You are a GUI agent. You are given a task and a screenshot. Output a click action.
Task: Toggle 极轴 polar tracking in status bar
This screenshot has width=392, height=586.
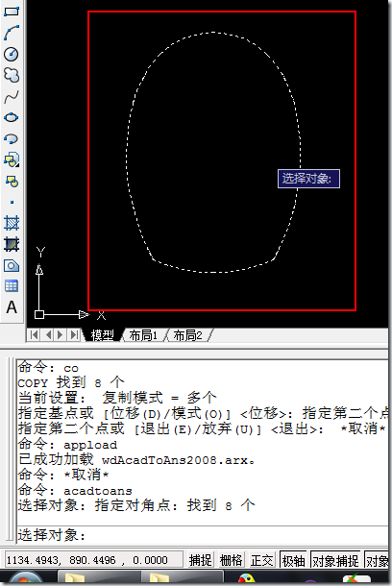[x=293, y=560]
